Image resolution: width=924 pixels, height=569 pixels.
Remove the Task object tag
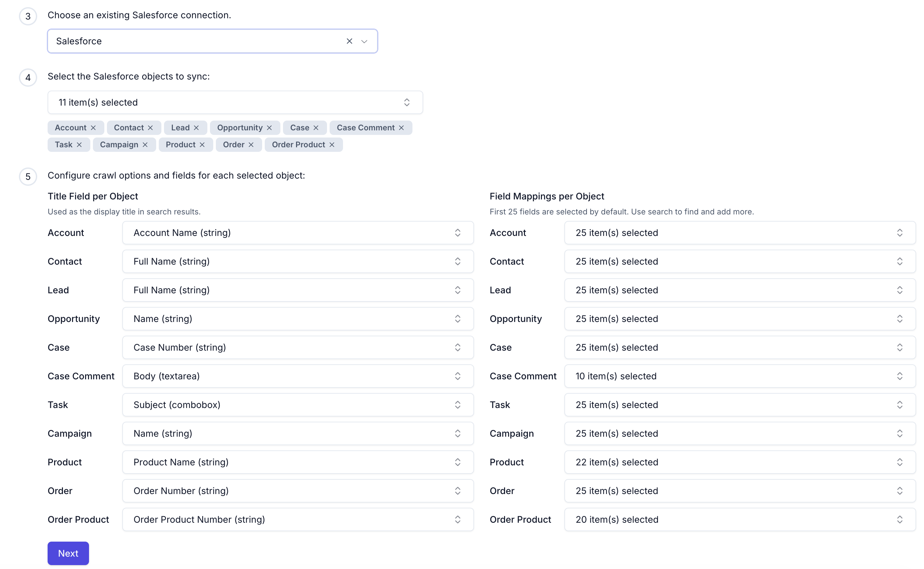(79, 144)
